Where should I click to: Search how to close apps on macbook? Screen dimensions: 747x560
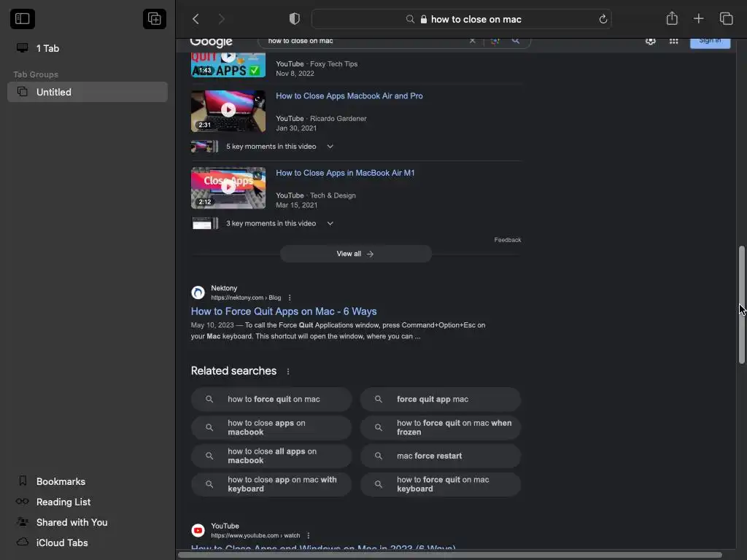(271, 427)
